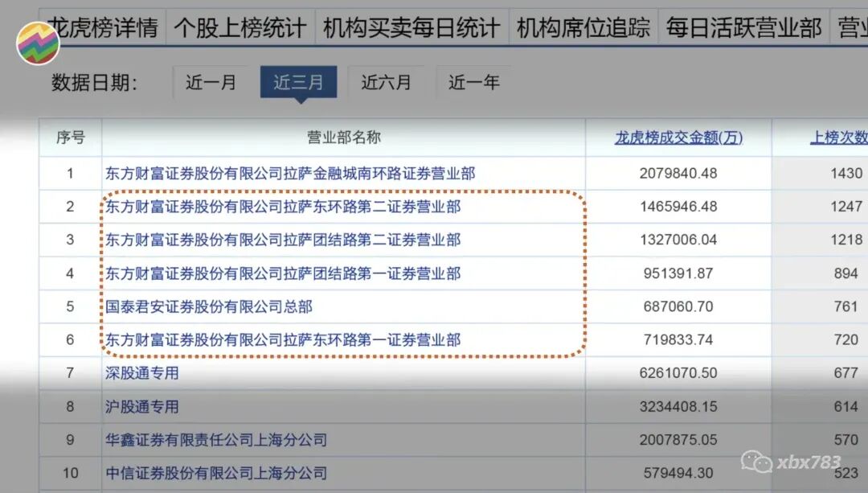Open the 沪股通专用 link
The width and height of the screenshot is (868, 493).
coord(142,407)
